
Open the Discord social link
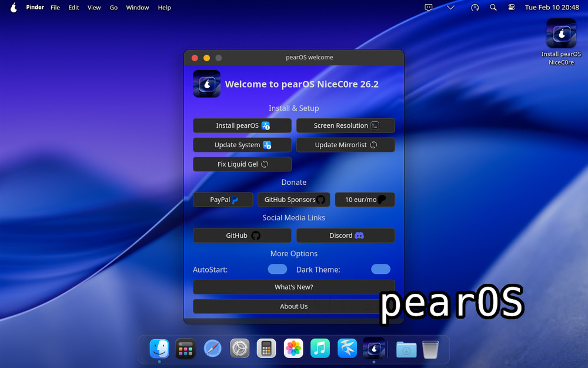pyautogui.click(x=346, y=236)
